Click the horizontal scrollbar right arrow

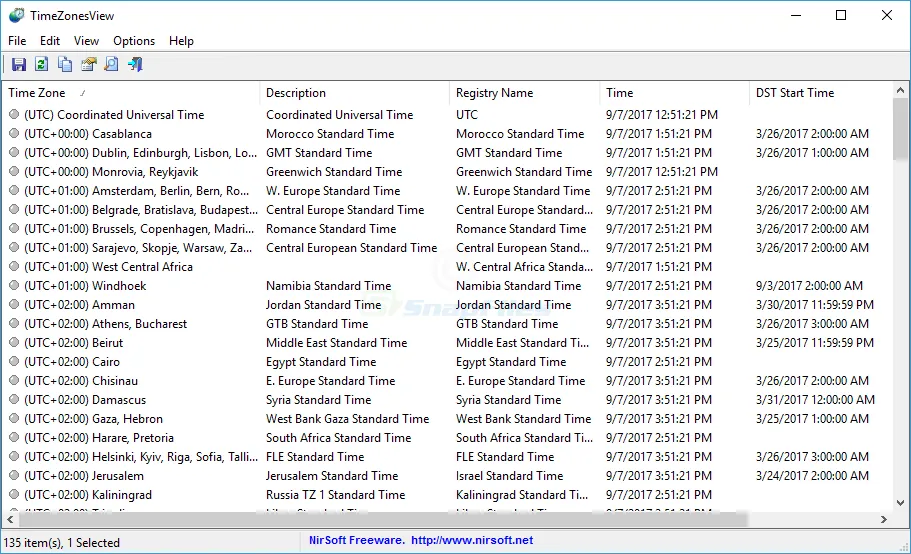point(884,519)
